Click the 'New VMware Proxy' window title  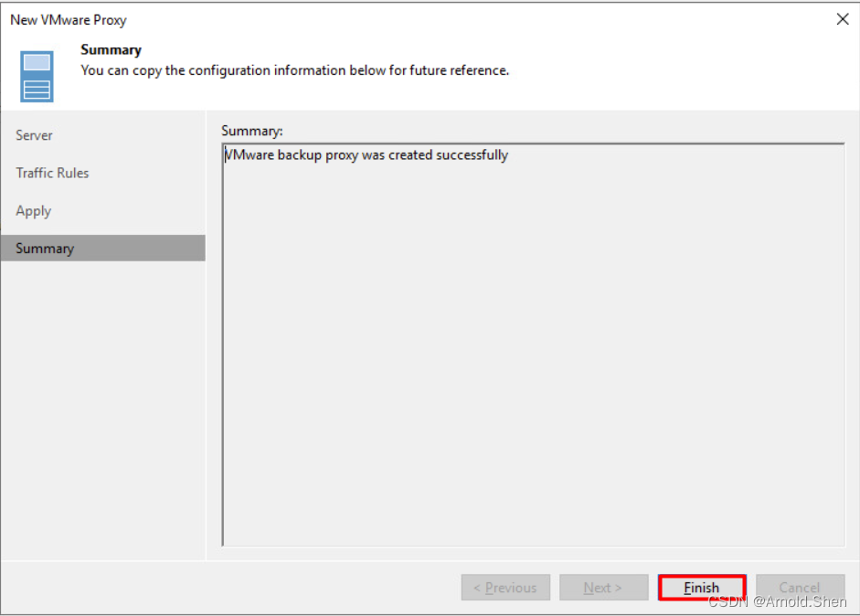point(69,20)
